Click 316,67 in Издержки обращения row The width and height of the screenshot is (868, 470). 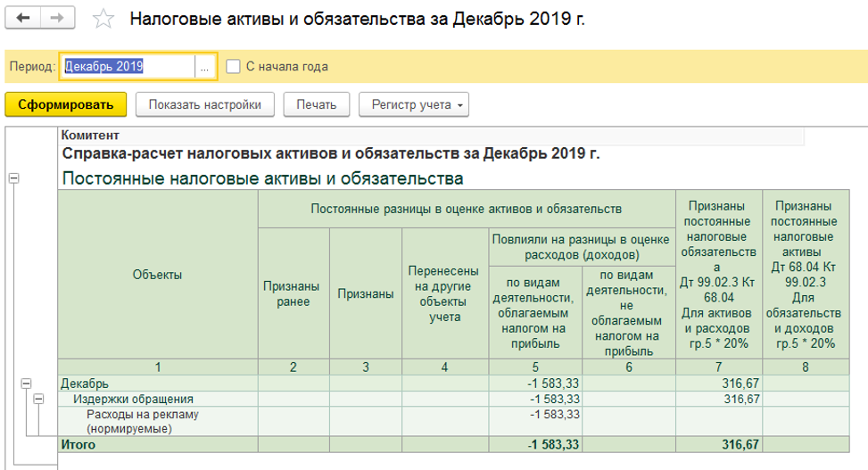coord(719,400)
